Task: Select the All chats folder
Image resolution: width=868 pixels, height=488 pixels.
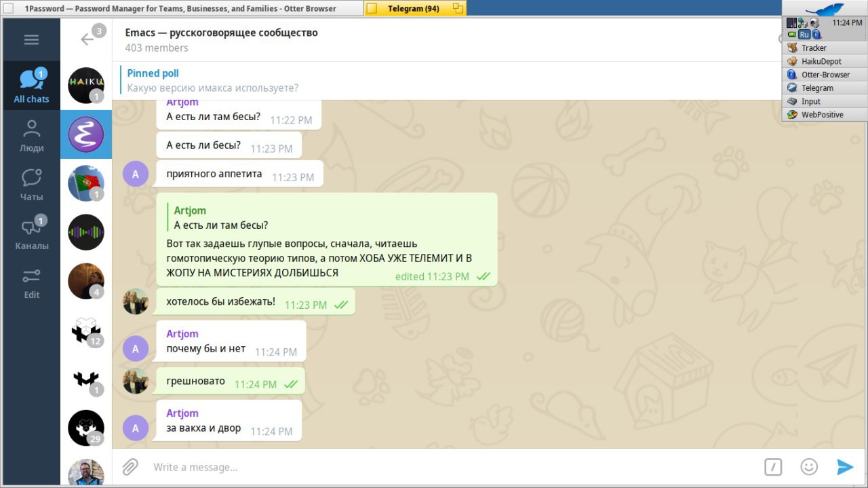Action: tap(31, 86)
